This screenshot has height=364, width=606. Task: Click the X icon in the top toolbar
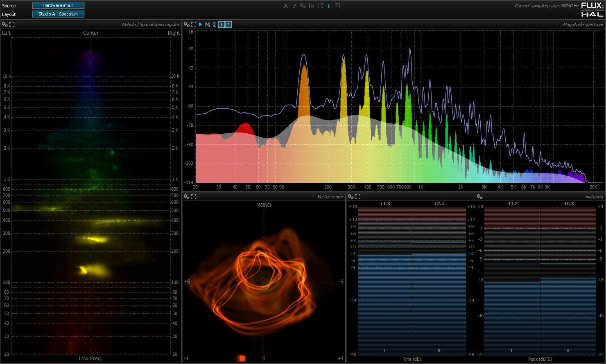[x=285, y=6]
